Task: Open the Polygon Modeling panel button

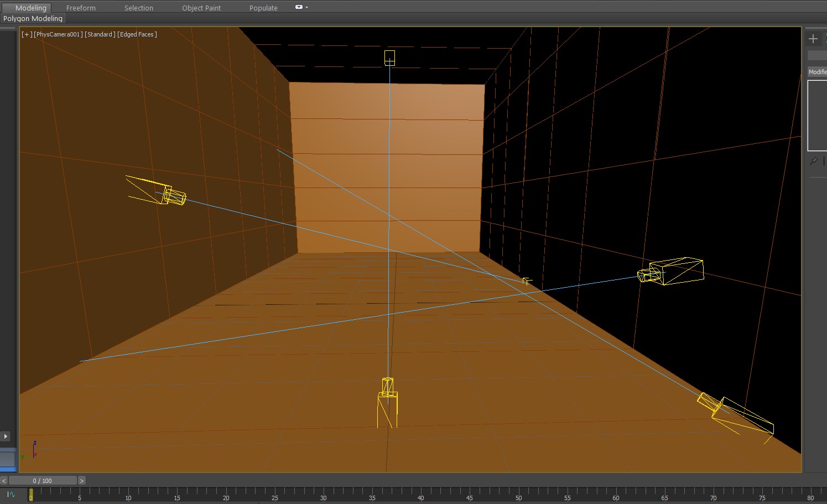Action: 33,19
